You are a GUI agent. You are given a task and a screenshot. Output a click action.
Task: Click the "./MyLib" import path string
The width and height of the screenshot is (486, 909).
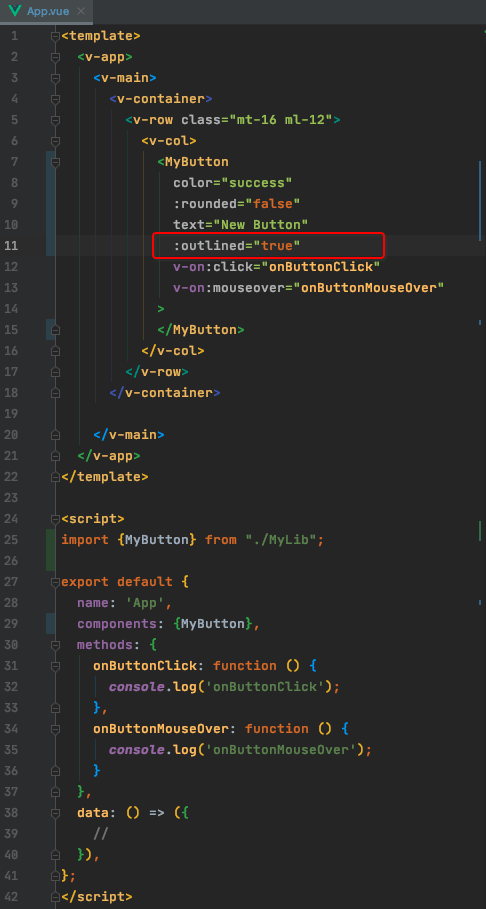click(x=281, y=540)
